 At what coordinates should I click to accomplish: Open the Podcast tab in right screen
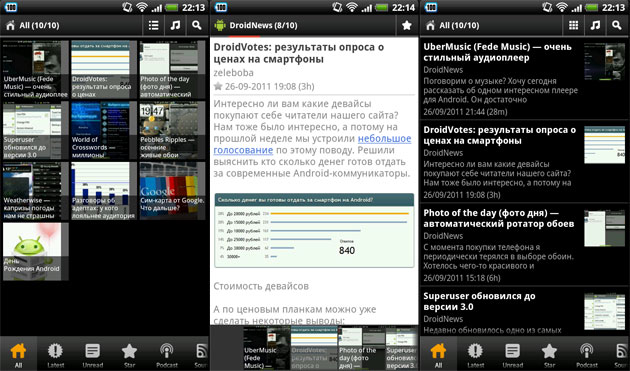[587, 354]
